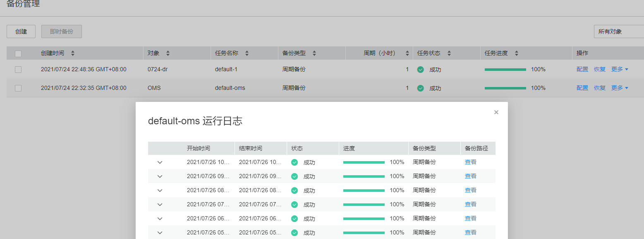Click the 任务状态 sort icon
Screen dimensions: 644x239
(x=449, y=53)
